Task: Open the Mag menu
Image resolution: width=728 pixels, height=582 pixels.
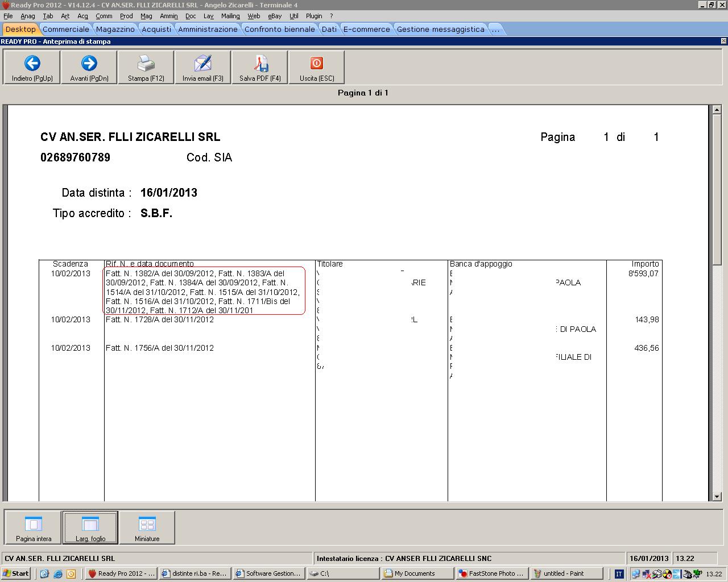Action: click(146, 16)
